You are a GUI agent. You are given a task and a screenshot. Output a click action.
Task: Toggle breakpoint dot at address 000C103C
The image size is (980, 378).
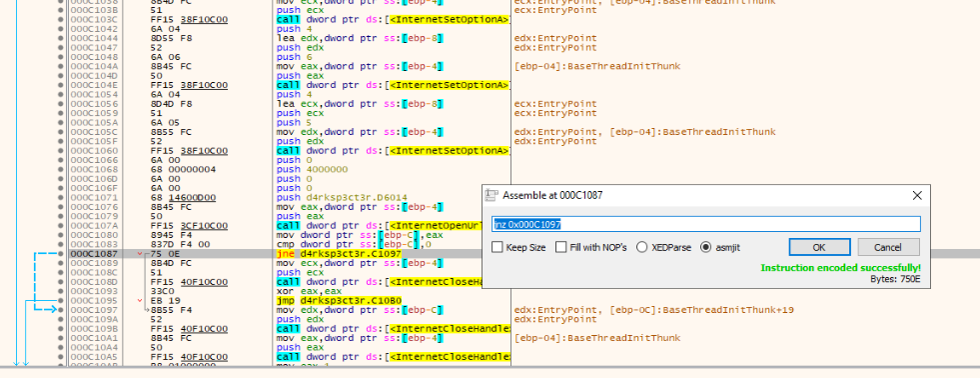61,19
